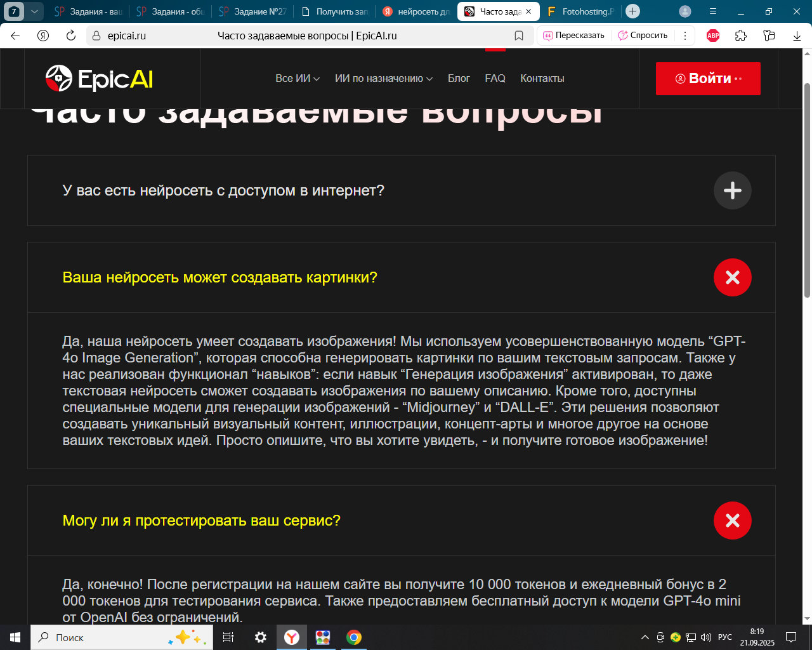Open the "ИИ по назначению" dropdown menu

pos(384,79)
